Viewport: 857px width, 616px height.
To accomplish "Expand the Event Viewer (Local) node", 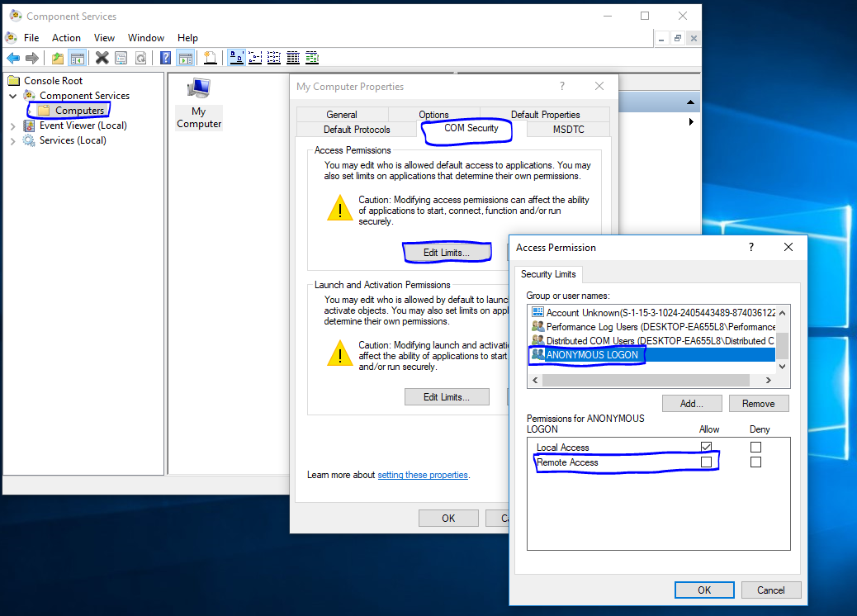I will point(13,126).
